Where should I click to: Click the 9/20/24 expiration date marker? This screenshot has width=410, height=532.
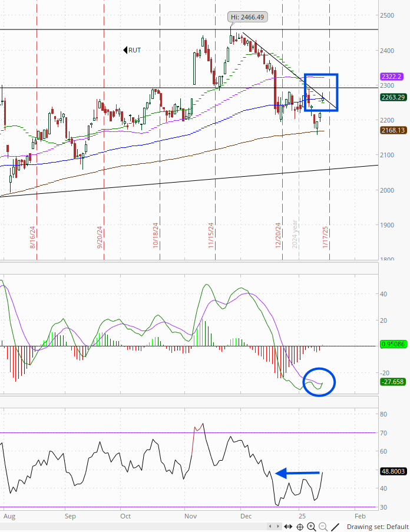click(x=100, y=237)
